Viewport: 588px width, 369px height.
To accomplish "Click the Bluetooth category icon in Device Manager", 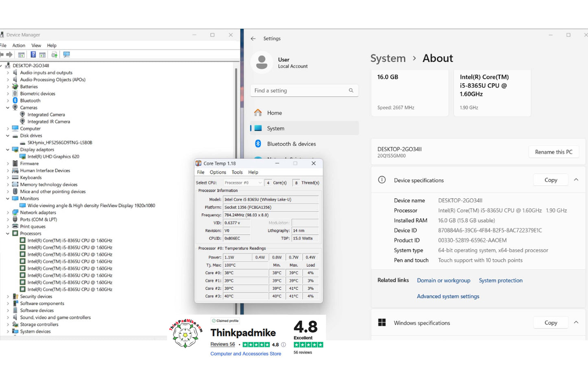I will (x=15, y=100).
